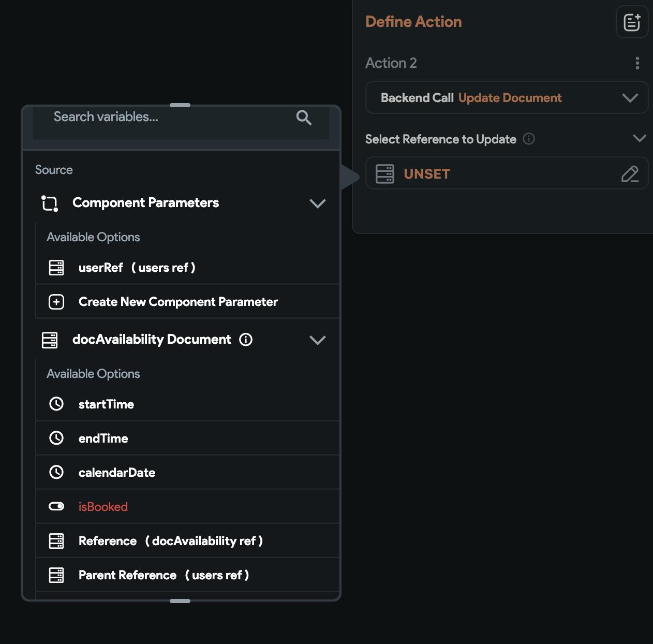Click the info icon beside Select Reference to Update
This screenshot has width=653, height=644.
[529, 139]
